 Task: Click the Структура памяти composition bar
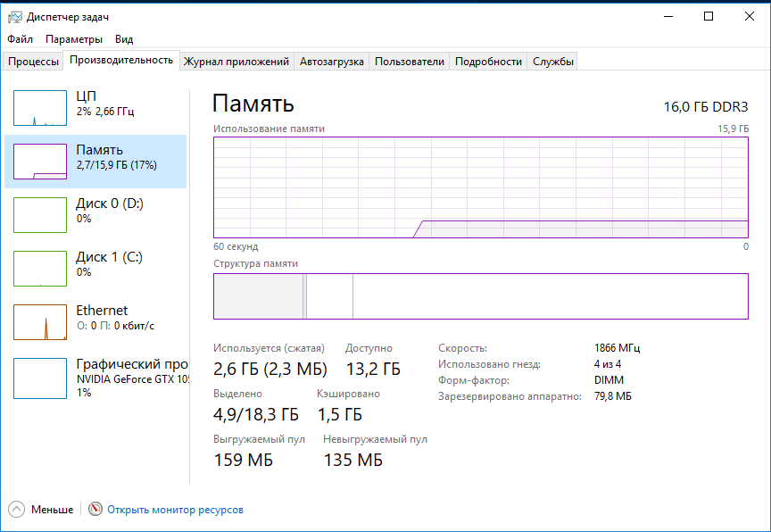click(x=480, y=296)
